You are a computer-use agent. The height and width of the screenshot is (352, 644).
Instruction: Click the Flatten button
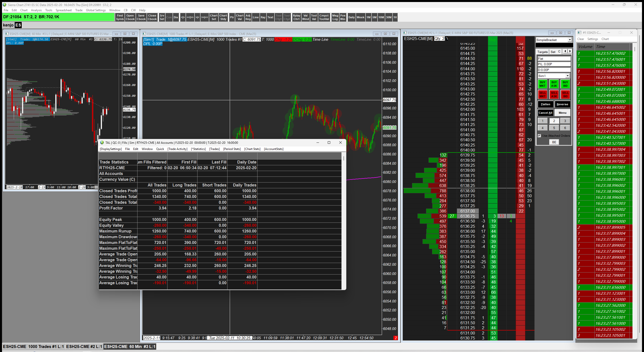545,104
